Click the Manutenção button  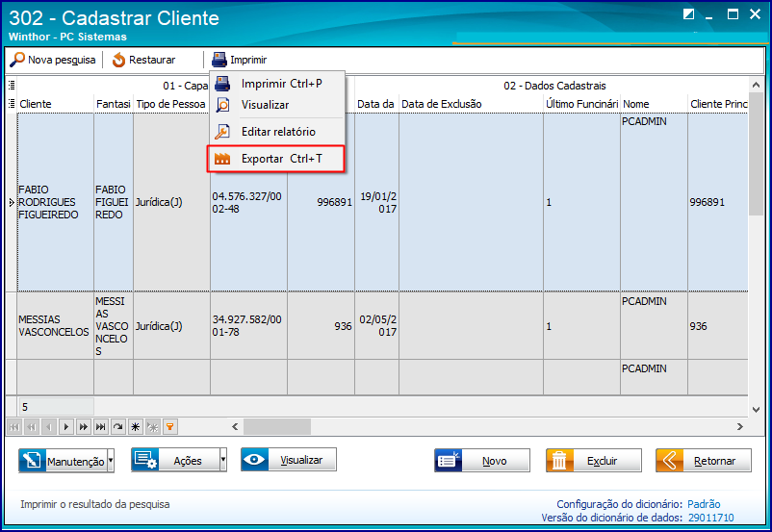(x=63, y=461)
